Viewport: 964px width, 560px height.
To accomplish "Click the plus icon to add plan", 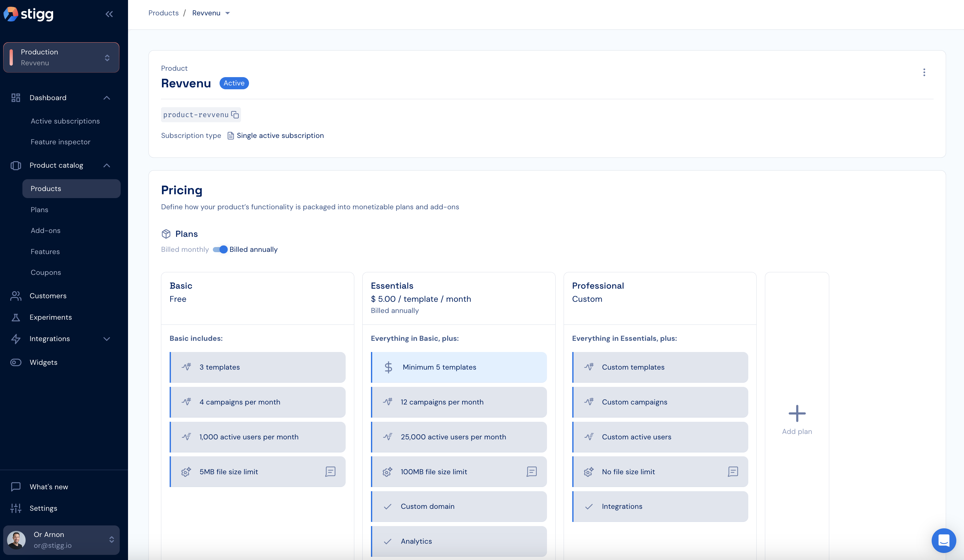I will [x=797, y=413].
